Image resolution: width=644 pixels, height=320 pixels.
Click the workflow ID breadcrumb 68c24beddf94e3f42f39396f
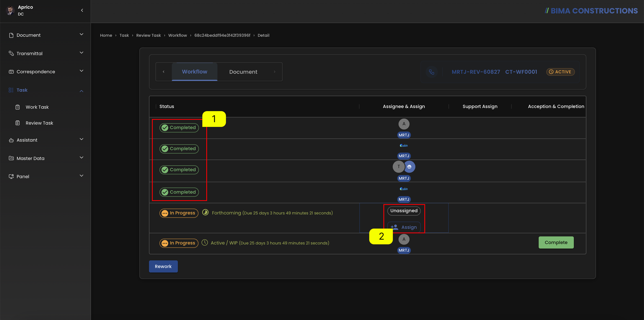point(222,35)
